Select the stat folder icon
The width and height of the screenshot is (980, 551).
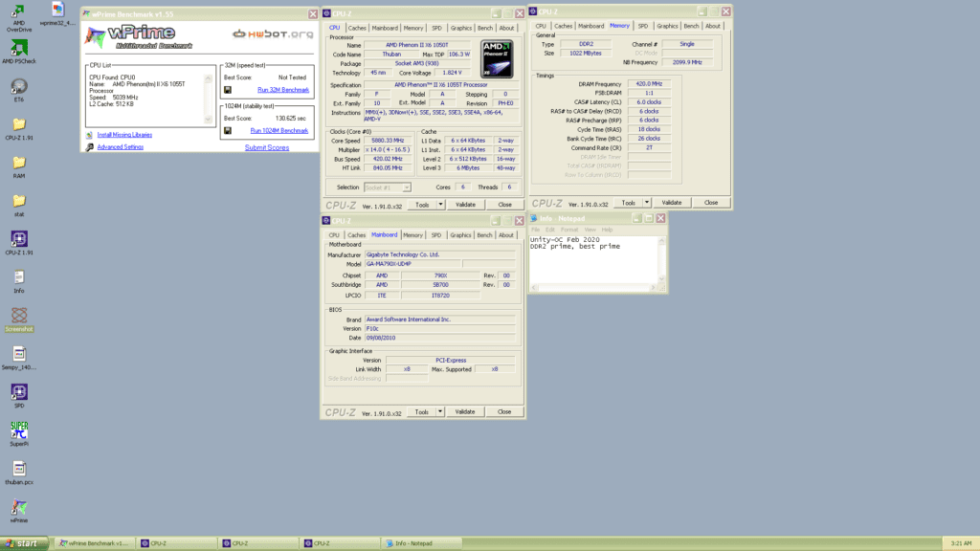(19, 205)
